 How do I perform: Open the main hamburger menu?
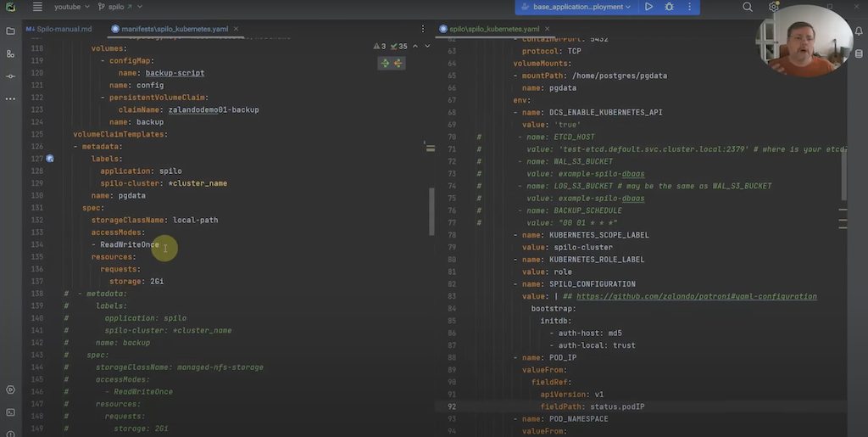pos(37,7)
